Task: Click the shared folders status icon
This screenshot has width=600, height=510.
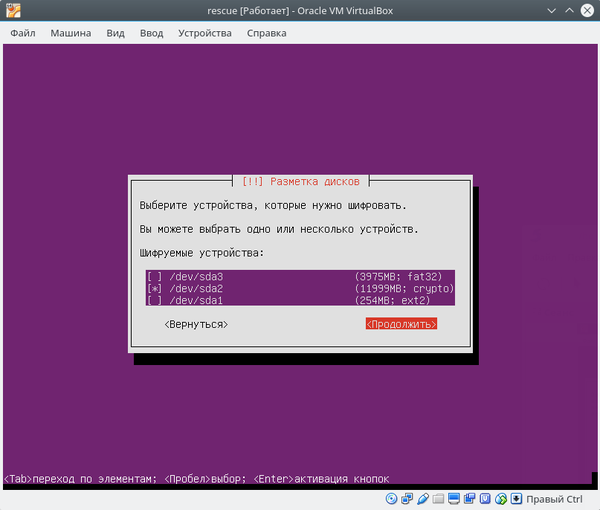Action: pyautogui.click(x=438, y=499)
